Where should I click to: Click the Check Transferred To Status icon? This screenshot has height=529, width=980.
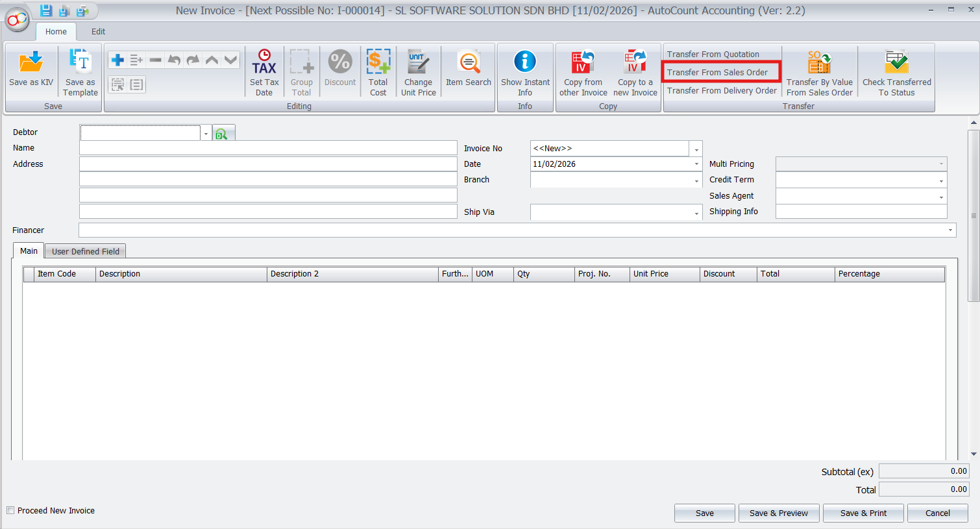tap(896, 62)
